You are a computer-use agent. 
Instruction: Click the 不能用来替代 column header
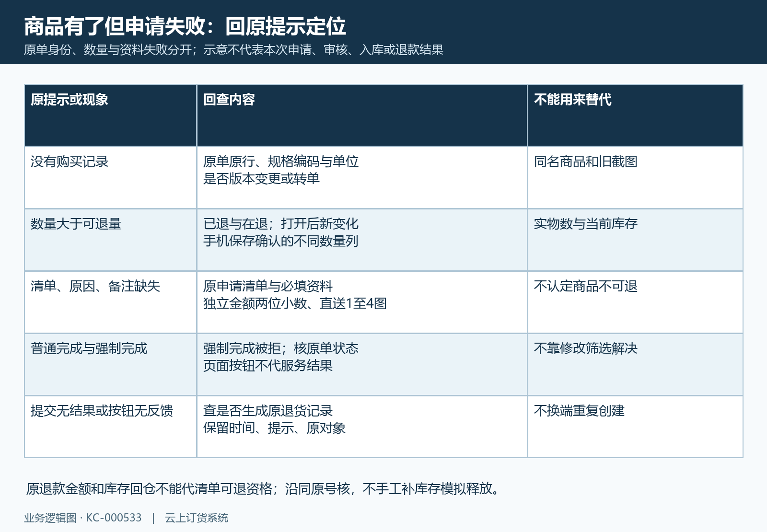635,116
